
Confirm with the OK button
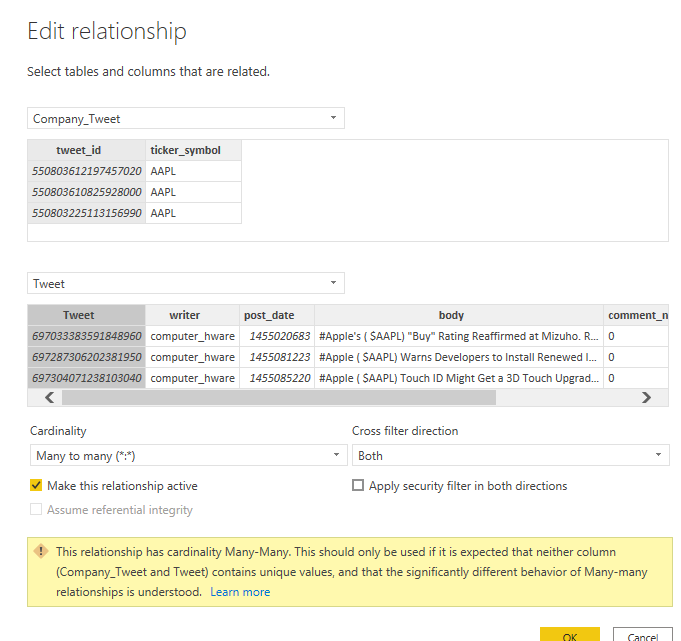click(x=570, y=635)
